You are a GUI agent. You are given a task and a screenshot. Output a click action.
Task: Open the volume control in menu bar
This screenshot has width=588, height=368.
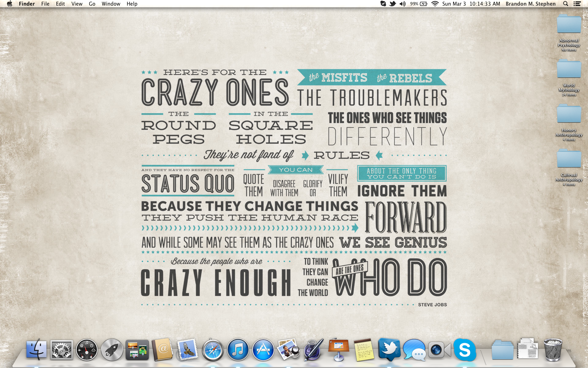pos(403,4)
